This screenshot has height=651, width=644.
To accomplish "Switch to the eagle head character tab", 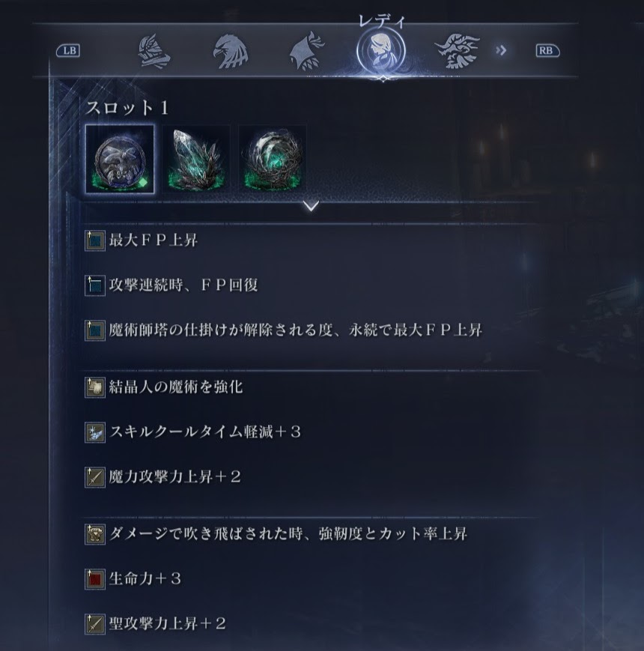I will tap(231, 52).
